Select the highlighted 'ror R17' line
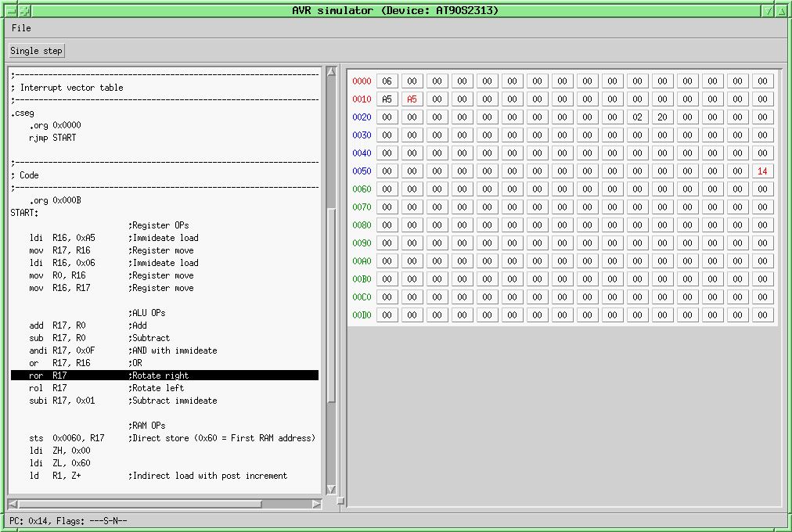Image resolution: width=792 pixels, height=532 pixels. click(164, 376)
